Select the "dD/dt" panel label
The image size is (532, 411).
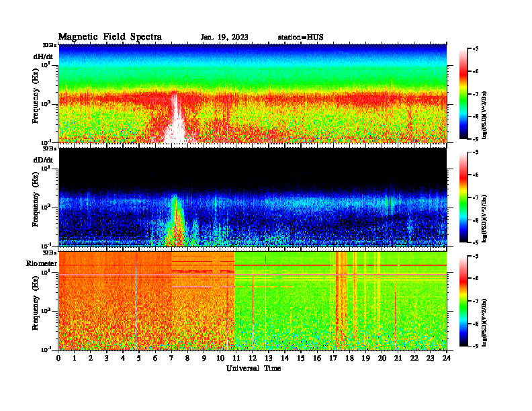(x=43, y=160)
